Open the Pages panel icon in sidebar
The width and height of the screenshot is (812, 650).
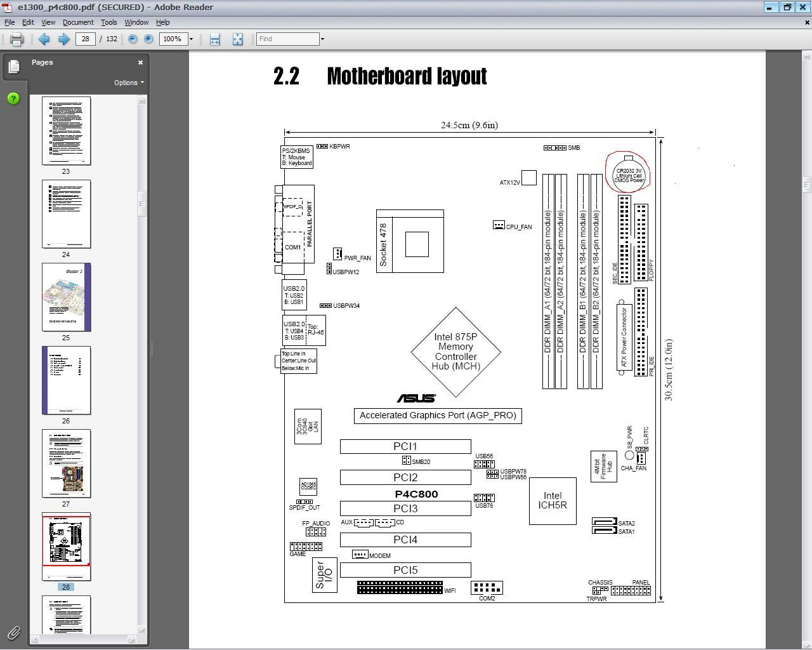[13, 67]
